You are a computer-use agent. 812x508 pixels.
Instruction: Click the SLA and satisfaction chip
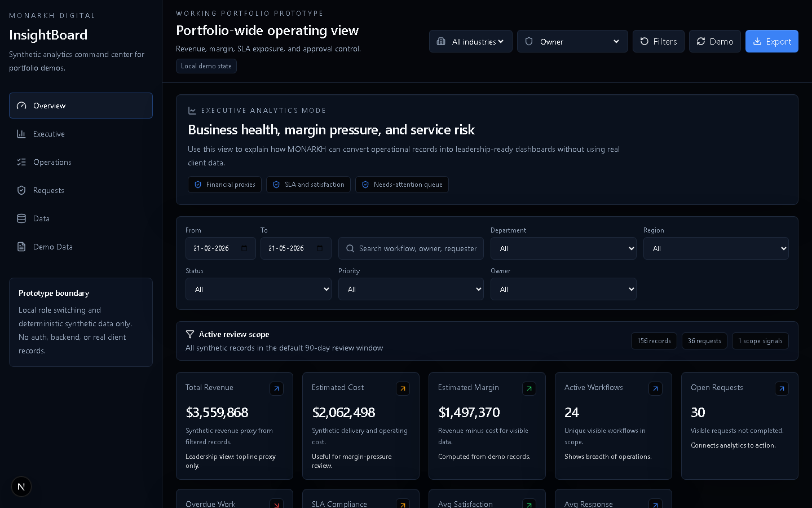(308, 185)
